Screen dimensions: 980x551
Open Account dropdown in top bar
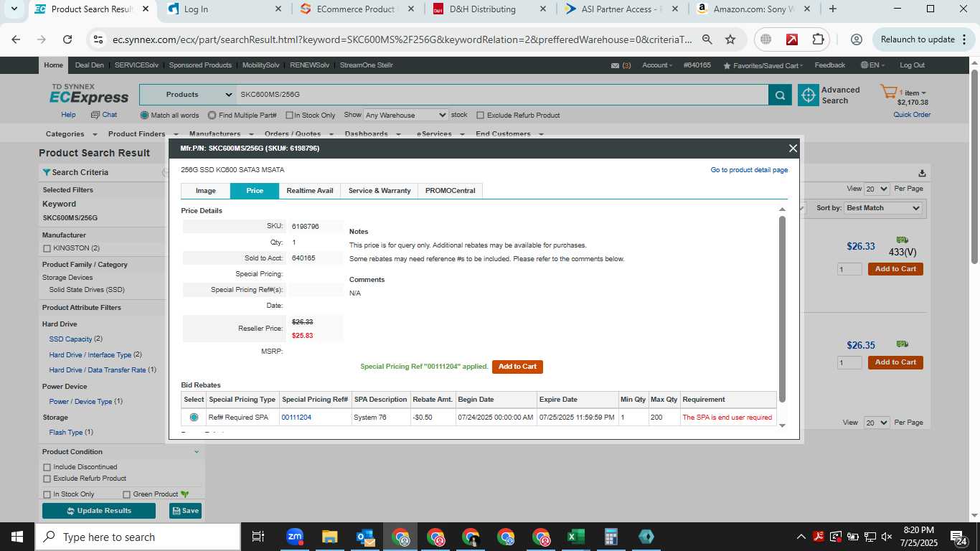click(x=657, y=65)
